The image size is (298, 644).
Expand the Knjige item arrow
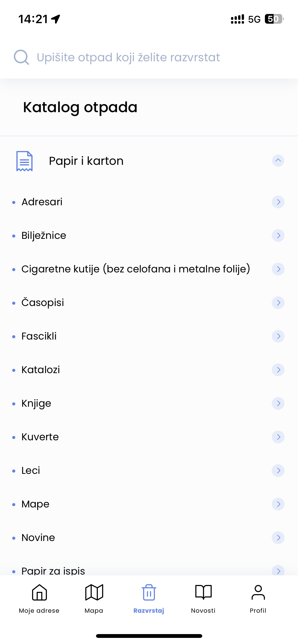pyautogui.click(x=278, y=403)
